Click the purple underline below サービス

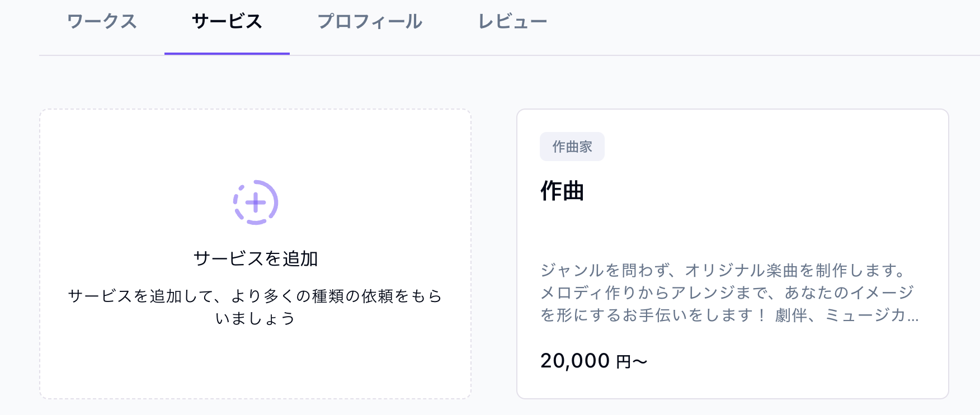click(227, 54)
